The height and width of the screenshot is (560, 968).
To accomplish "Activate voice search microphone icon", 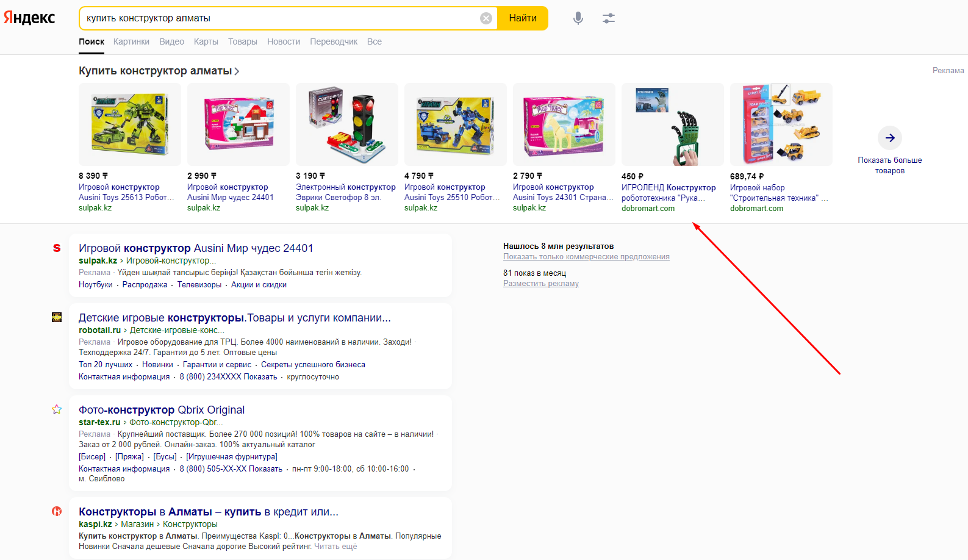I will (x=578, y=18).
